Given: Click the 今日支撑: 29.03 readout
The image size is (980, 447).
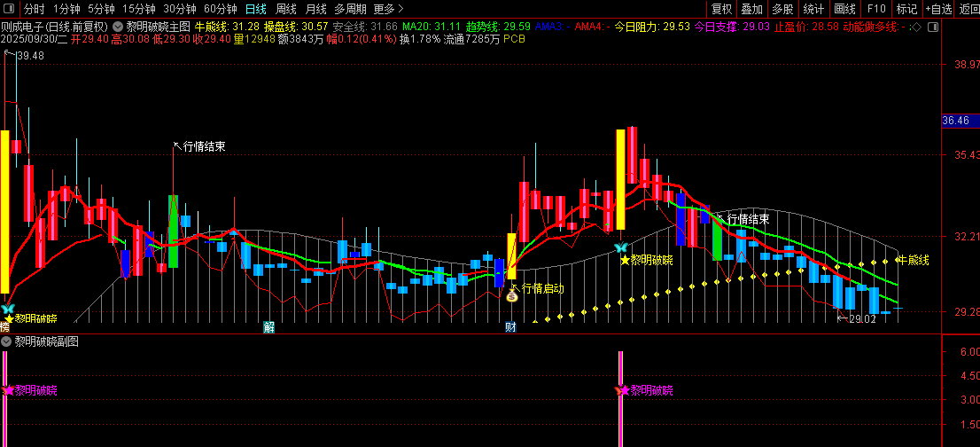Looking at the screenshot, I should click(x=733, y=27).
